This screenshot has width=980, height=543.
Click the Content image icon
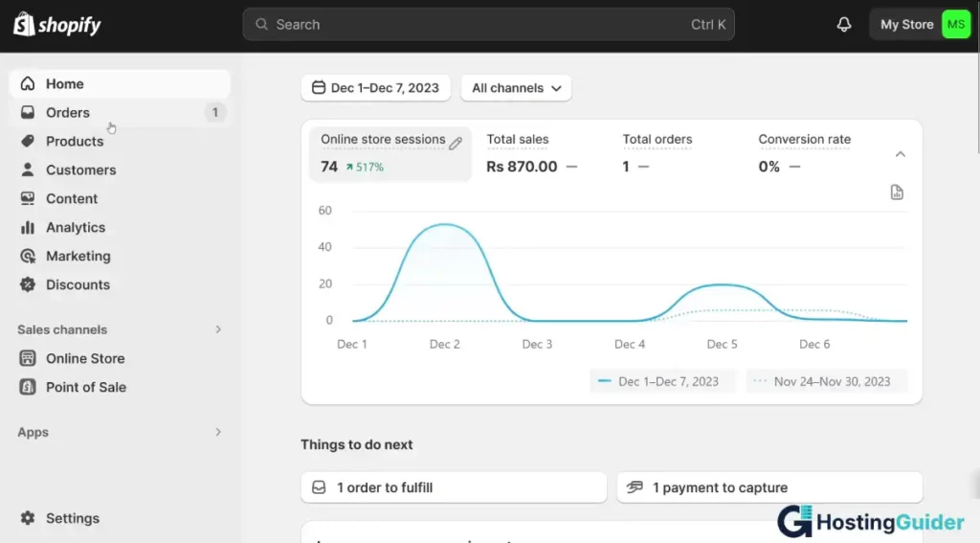click(x=28, y=198)
